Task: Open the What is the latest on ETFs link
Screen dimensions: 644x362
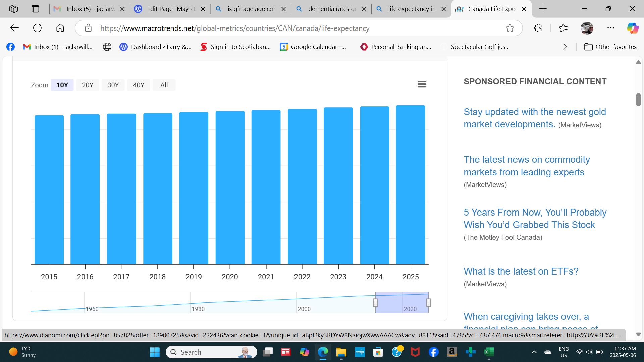Action: tap(521, 271)
